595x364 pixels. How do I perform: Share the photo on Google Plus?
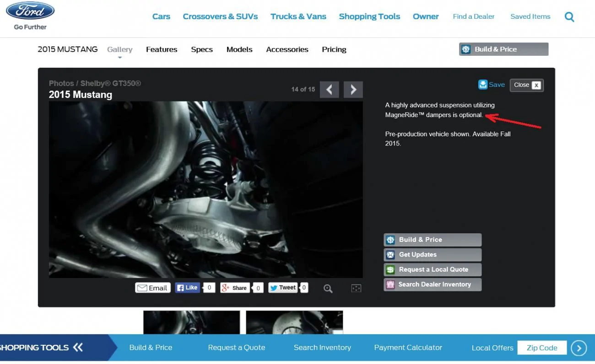[234, 288]
